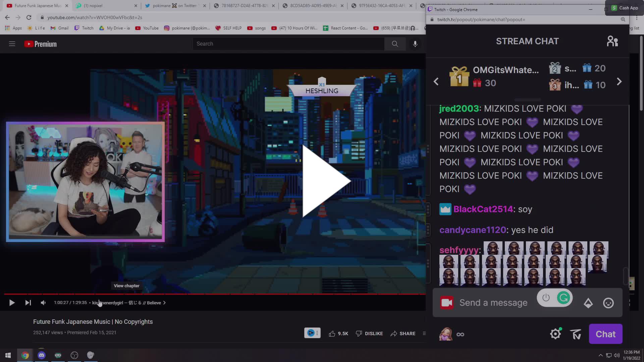Click the YouTube address bar URL
The height and width of the screenshot is (362, 644).
pyautogui.click(x=95, y=17)
